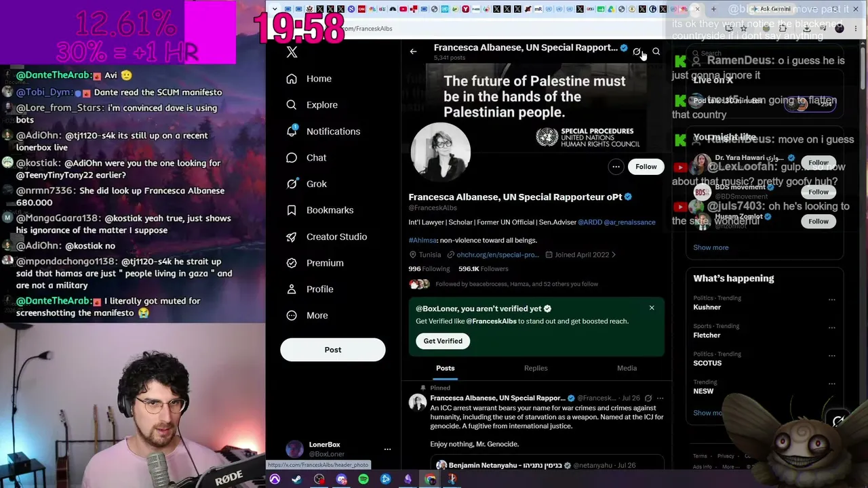
Task: View the 996 Following list
Action: [x=429, y=269]
